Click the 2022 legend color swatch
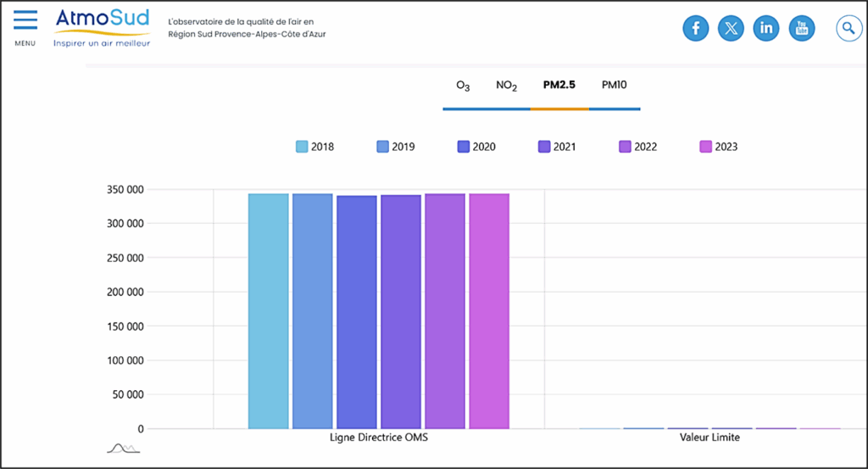868x469 pixels. [626, 147]
